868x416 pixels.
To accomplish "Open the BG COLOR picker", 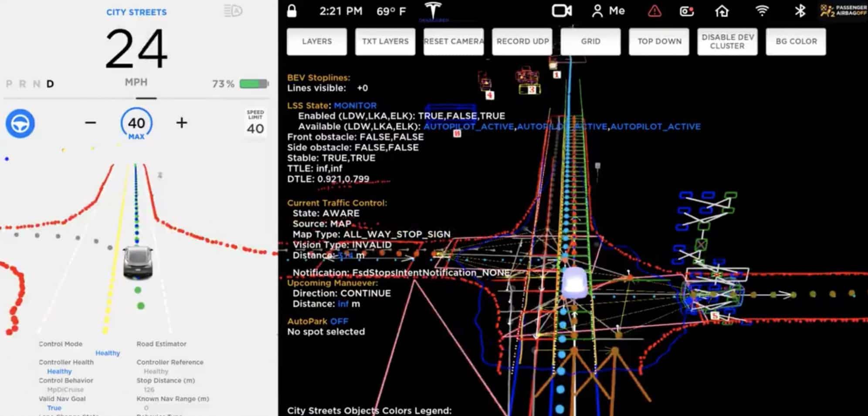I will pos(796,41).
